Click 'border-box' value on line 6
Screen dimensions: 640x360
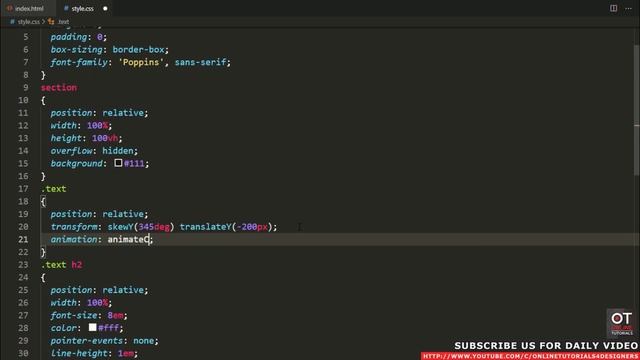[x=138, y=49]
